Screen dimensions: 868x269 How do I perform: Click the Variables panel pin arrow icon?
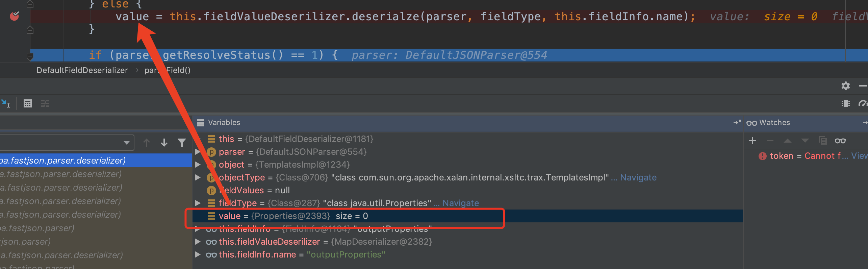point(737,122)
